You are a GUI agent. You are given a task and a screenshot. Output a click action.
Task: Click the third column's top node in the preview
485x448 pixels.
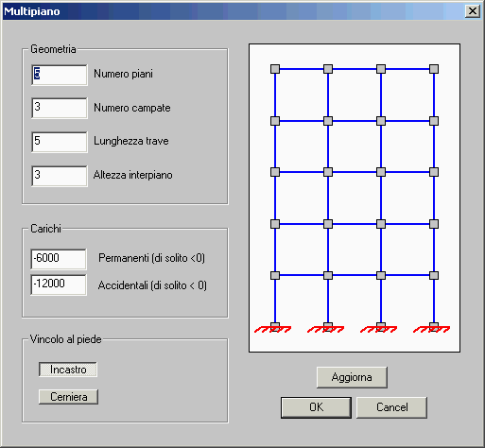coord(381,69)
